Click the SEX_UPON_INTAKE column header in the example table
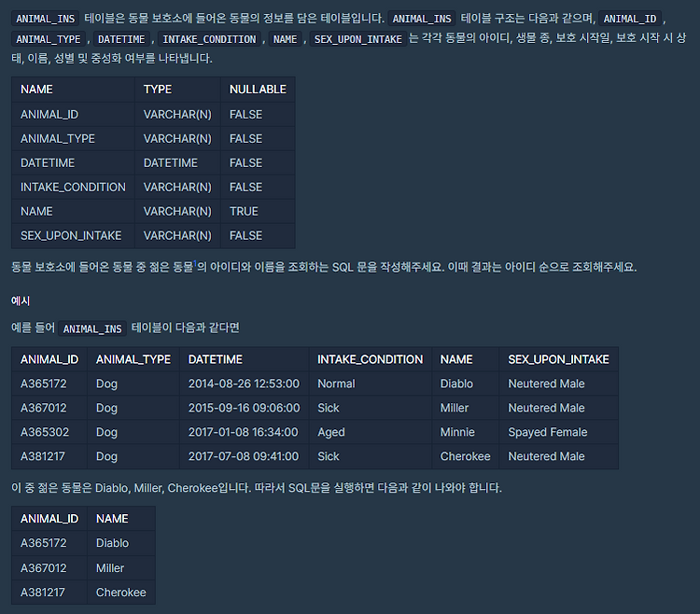Image resolution: width=700 pixels, height=614 pixels. coord(558,359)
